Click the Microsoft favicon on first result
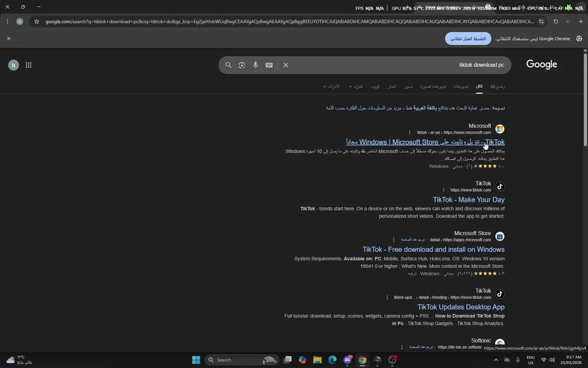This screenshot has width=588, height=368. point(500,129)
